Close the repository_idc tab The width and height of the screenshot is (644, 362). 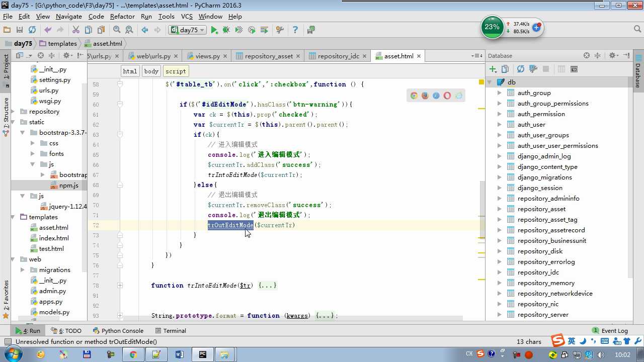(364, 56)
